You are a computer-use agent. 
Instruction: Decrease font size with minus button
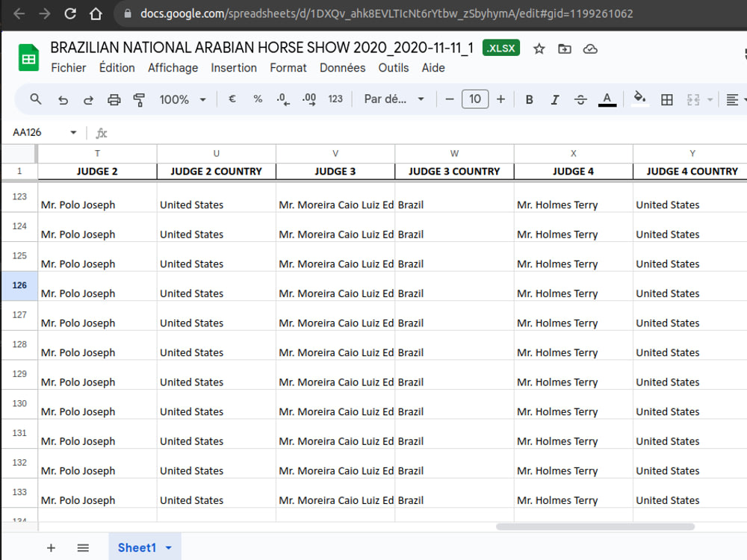pyautogui.click(x=449, y=99)
